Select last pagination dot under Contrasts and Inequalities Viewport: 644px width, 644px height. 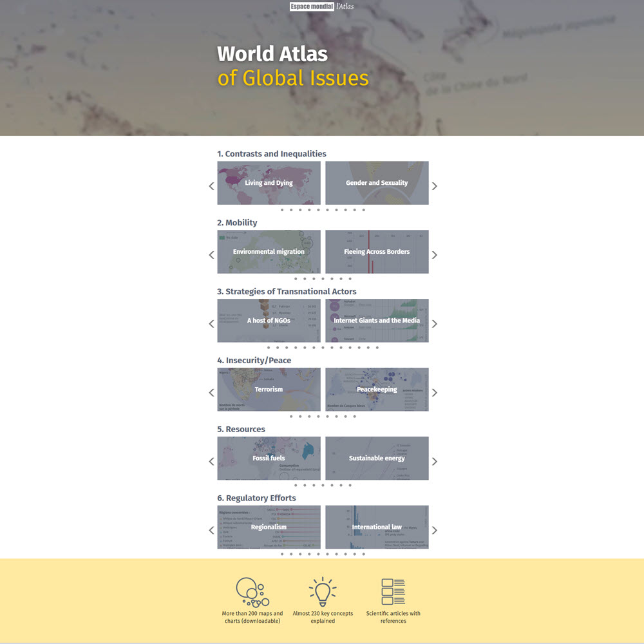point(363,210)
